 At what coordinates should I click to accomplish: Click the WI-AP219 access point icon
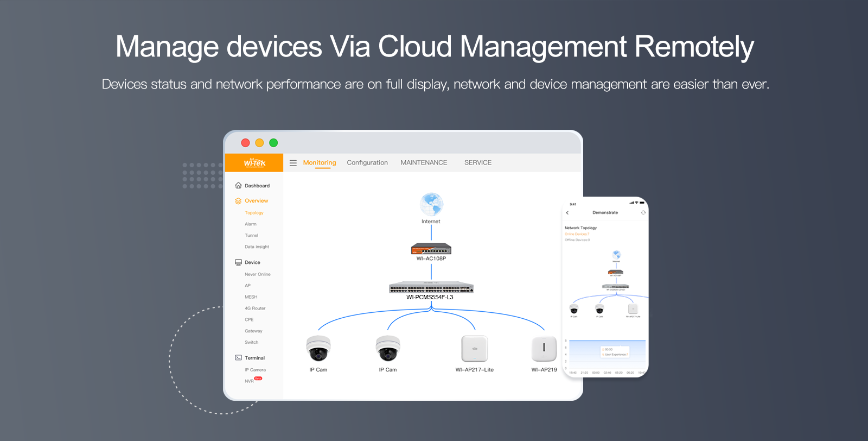click(544, 349)
